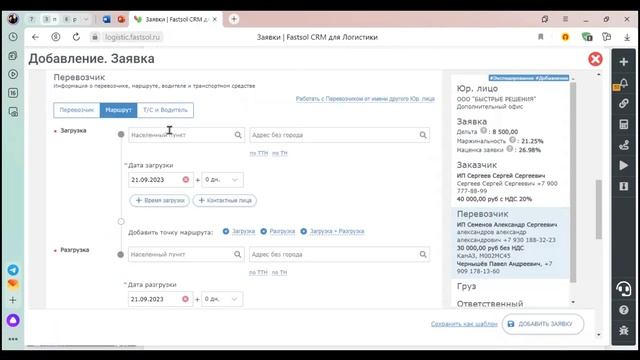Open Telegram in the browser left sidebar

coord(13,270)
